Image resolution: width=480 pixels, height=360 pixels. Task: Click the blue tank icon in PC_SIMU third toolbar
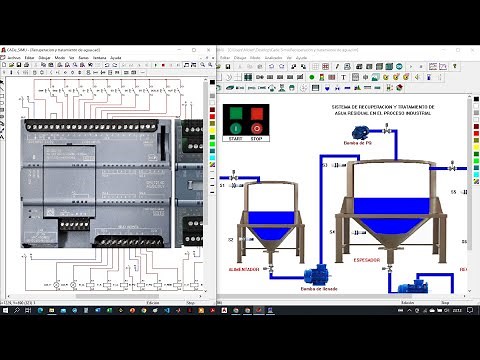point(327,88)
